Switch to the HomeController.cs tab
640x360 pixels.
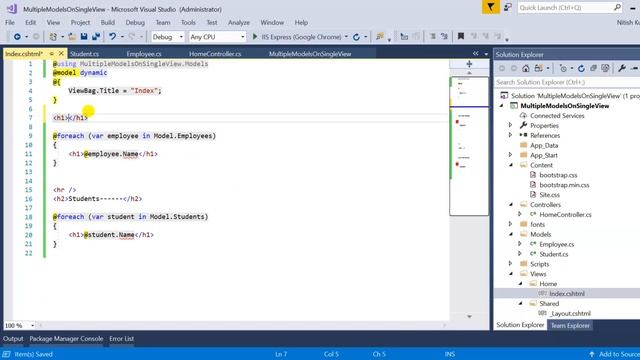[215, 53]
